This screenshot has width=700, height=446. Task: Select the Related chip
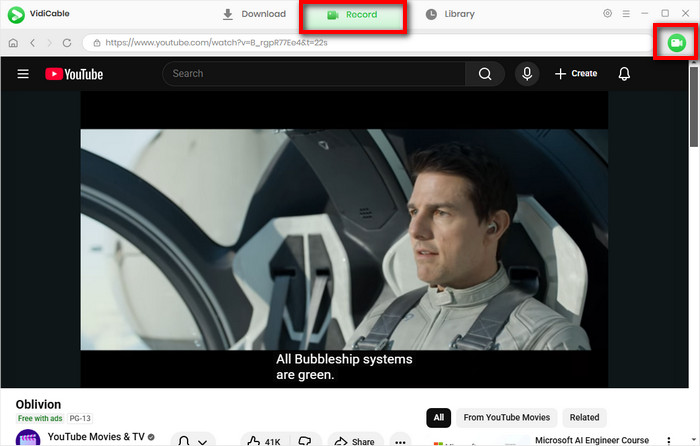click(584, 417)
